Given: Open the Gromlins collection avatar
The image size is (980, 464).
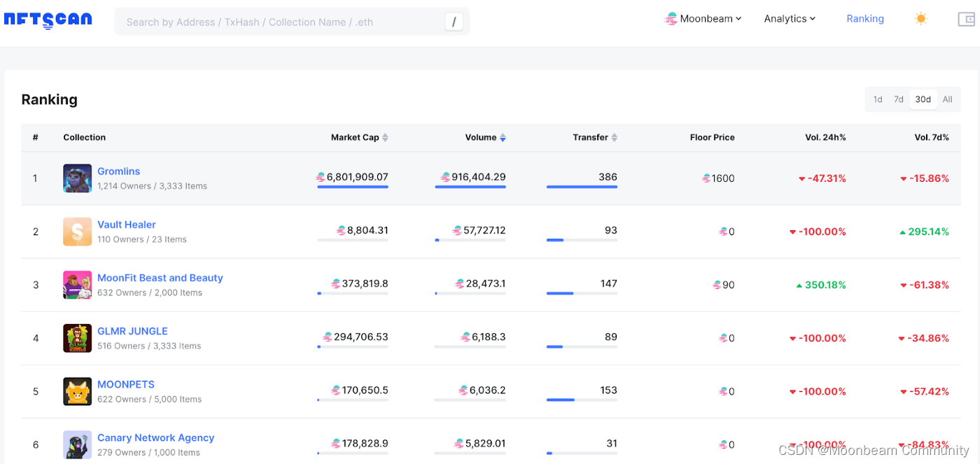Looking at the screenshot, I should pyautogui.click(x=77, y=178).
